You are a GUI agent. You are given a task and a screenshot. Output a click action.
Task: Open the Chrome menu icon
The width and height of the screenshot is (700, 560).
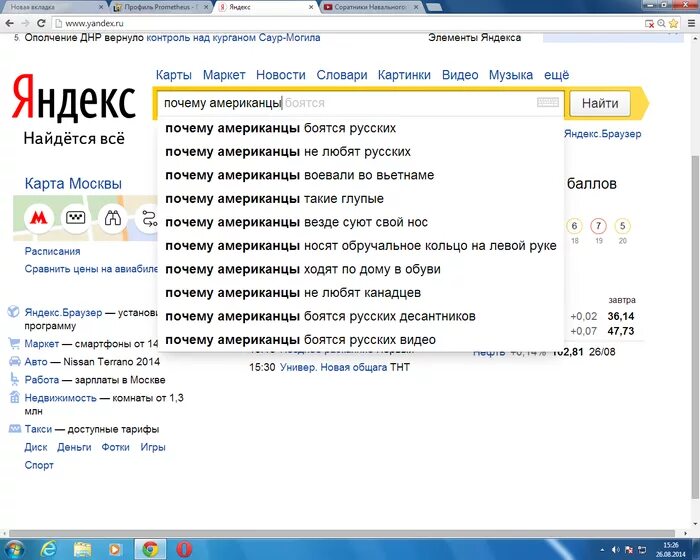point(691,23)
